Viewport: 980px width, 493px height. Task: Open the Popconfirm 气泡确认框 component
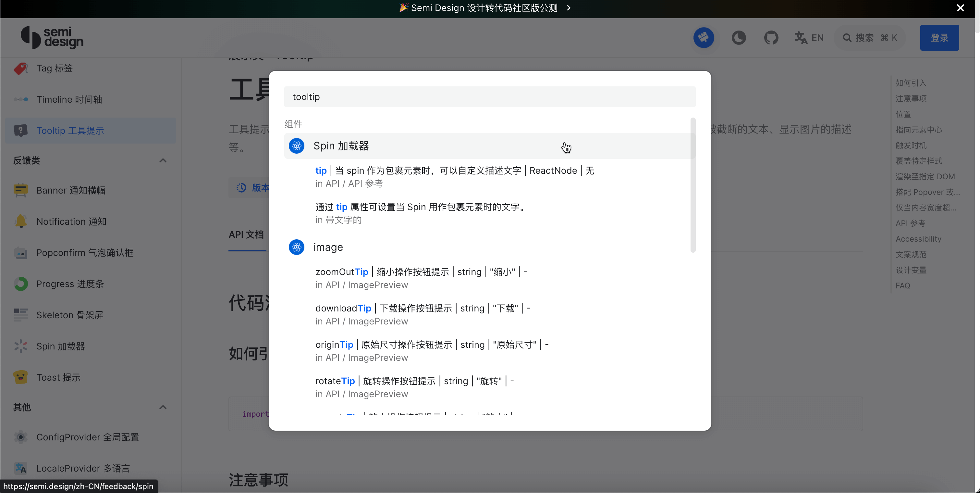pos(84,252)
